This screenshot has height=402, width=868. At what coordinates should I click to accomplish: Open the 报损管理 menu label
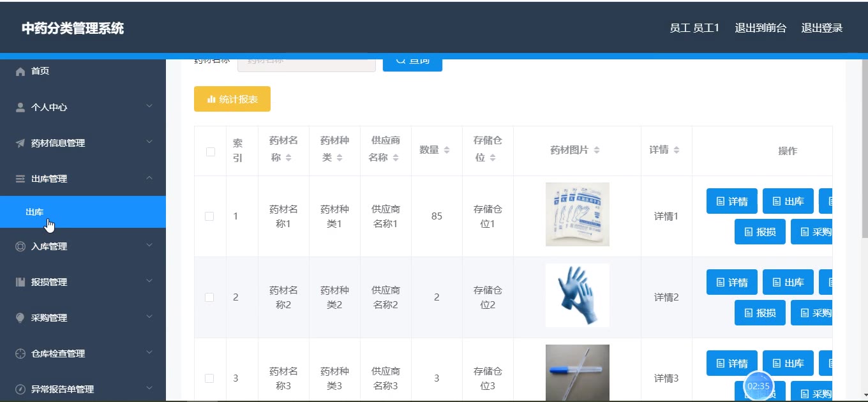(49, 282)
